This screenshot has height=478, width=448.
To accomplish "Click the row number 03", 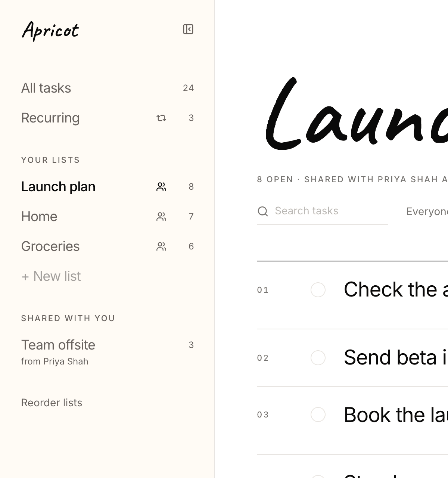I will (x=263, y=415).
